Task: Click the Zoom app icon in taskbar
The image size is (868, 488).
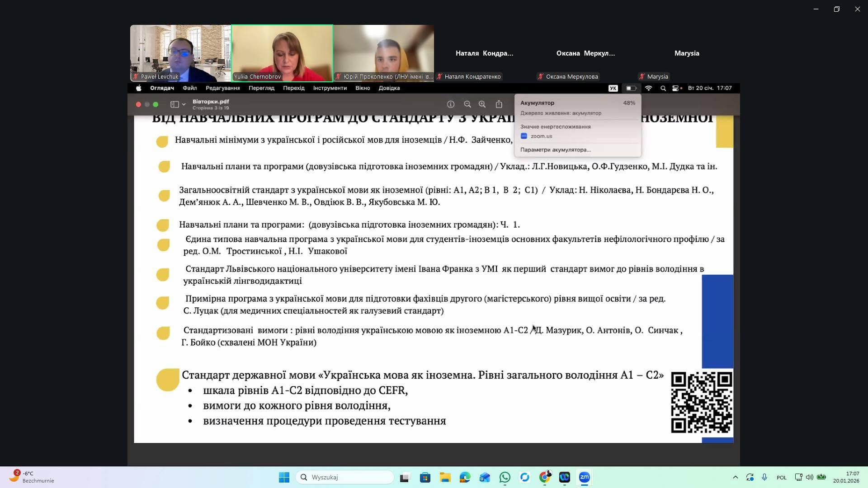Action: tap(584, 477)
